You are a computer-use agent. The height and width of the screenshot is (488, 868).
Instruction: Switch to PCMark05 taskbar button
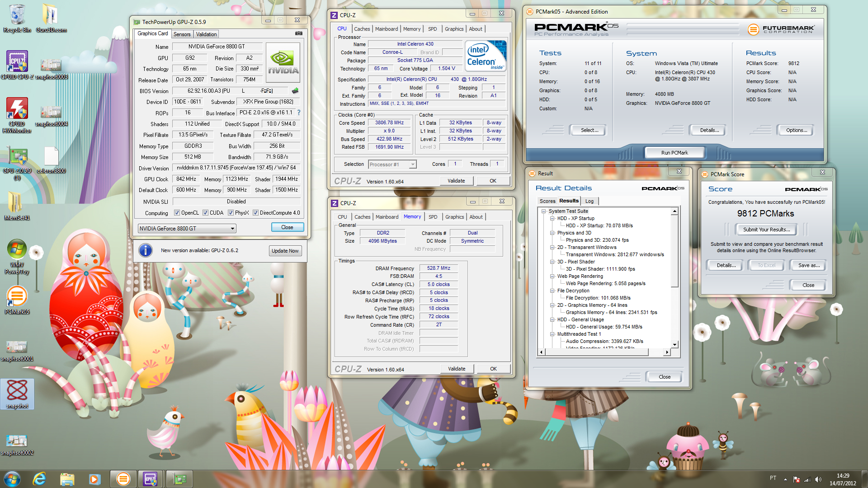click(123, 479)
